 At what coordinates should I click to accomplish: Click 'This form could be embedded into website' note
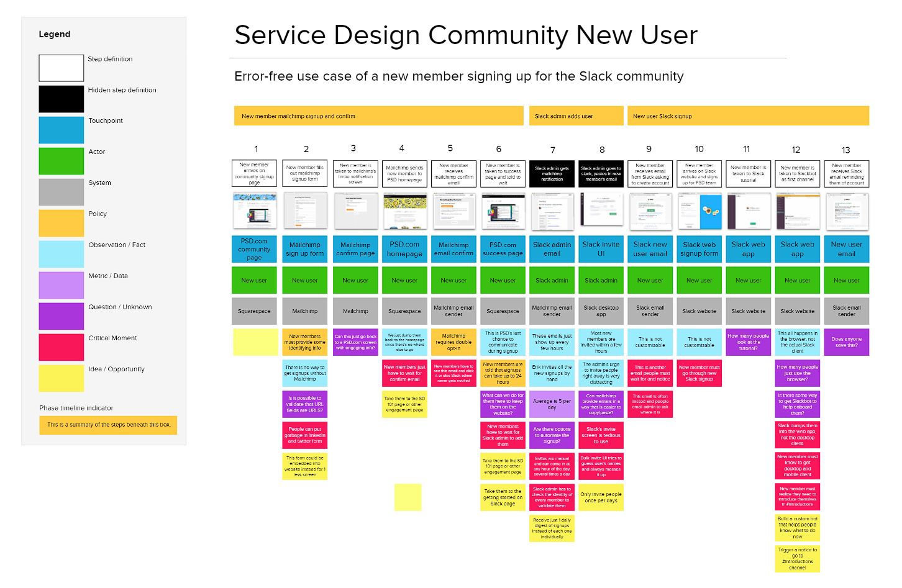pos(305,466)
